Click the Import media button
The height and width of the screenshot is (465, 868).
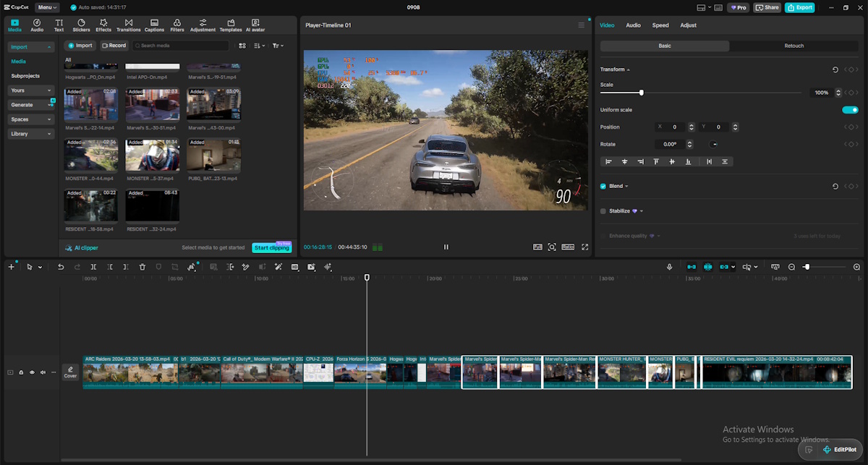pyautogui.click(x=80, y=46)
